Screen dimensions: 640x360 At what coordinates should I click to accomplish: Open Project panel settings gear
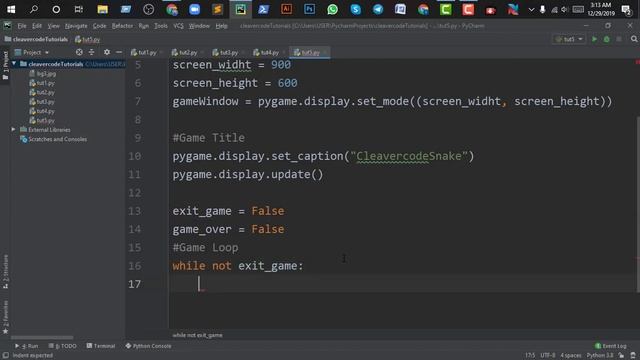coord(107,52)
